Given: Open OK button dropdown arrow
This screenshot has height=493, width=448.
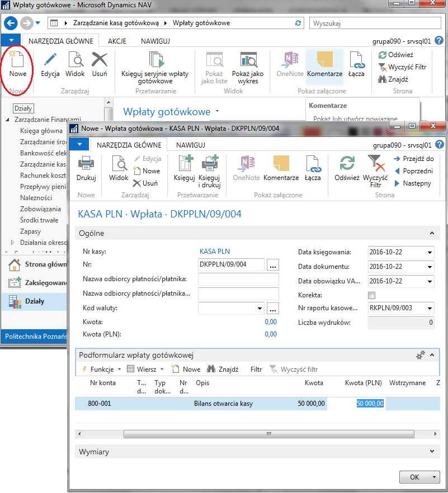Looking at the screenshot, I should pos(434,477).
